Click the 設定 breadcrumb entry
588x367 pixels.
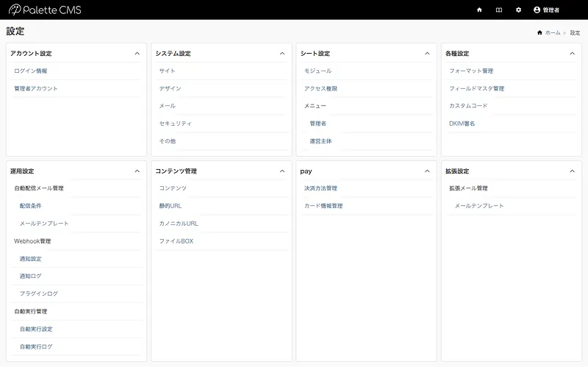click(575, 32)
